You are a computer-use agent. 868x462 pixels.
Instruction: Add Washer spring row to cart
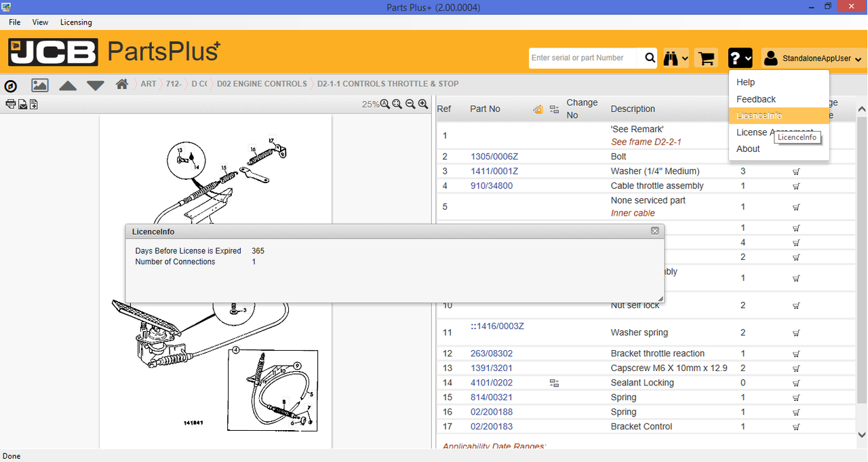click(796, 333)
